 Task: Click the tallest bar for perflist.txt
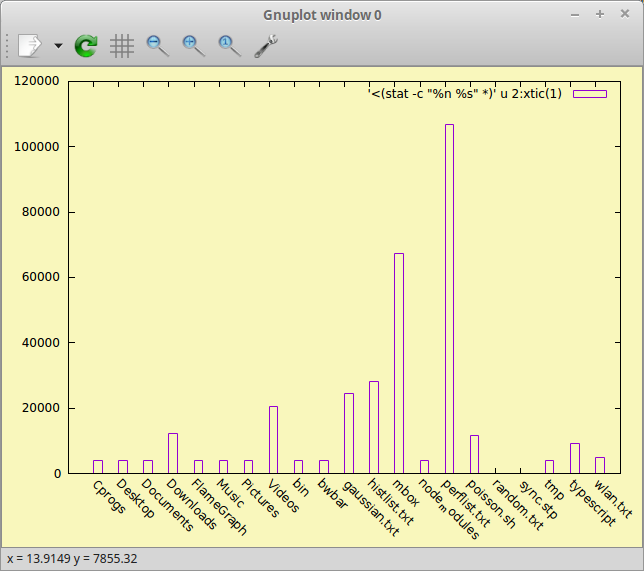449,300
